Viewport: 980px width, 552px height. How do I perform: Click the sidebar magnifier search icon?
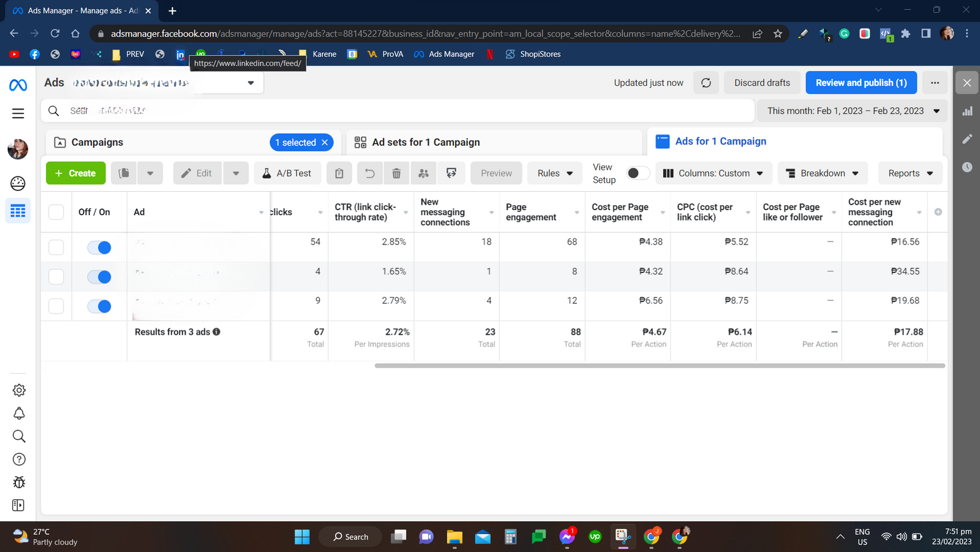pos(19,436)
